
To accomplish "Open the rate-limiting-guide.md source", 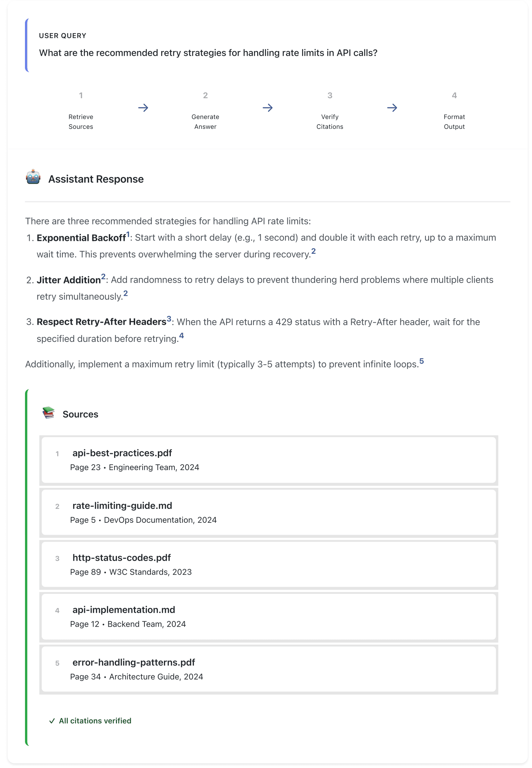I will coord(268,512).
